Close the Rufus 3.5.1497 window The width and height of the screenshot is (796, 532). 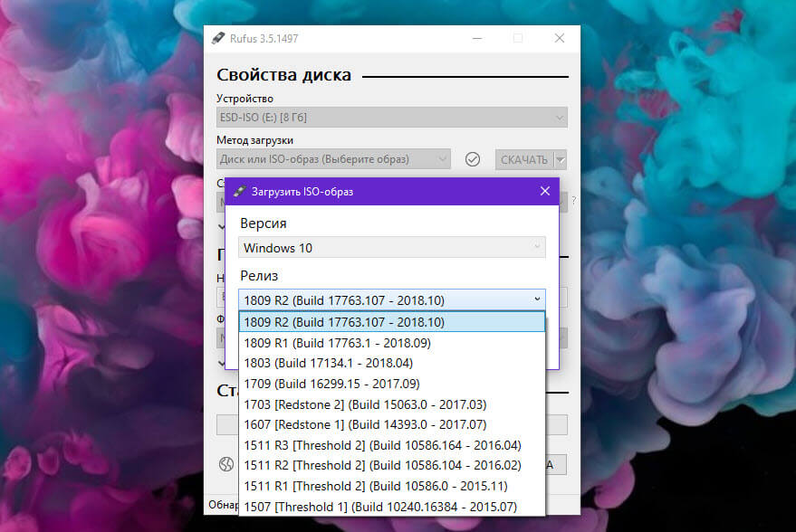560,39
